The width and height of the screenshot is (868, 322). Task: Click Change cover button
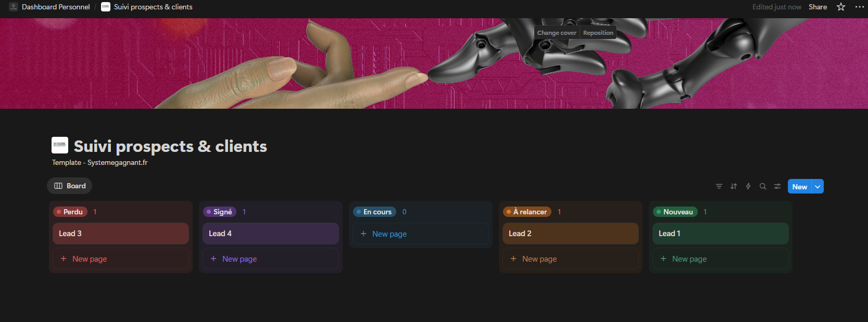[557, 33]
